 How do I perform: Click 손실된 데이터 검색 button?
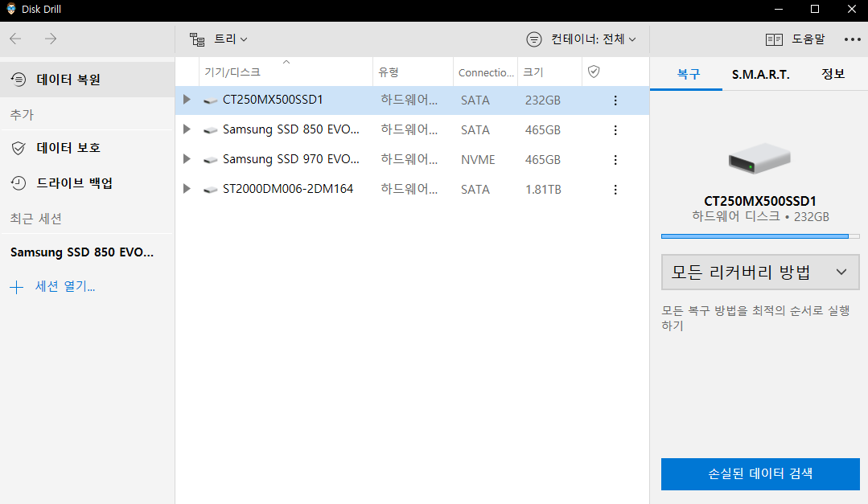click(760, 474)
